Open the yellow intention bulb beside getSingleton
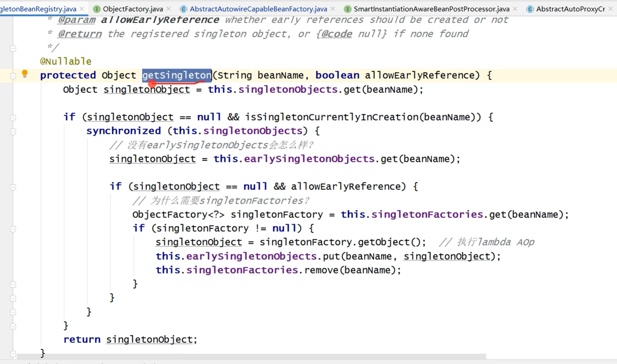617x364 pixels. [25, 74]
